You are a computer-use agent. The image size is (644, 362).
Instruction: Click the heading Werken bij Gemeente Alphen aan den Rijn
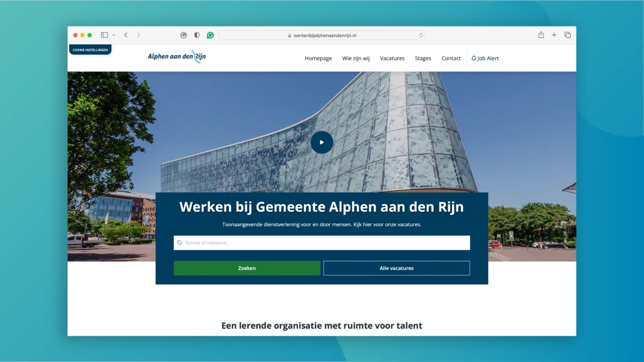(321, 207)
